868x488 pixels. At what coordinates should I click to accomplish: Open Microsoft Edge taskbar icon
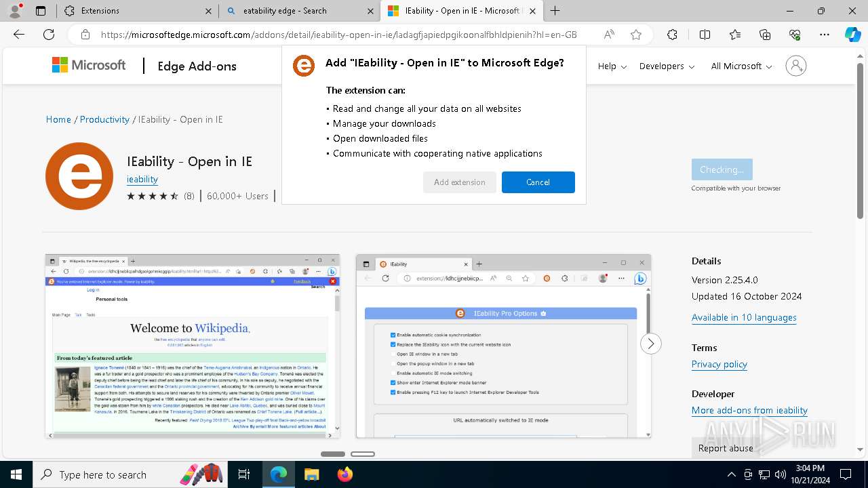[x=278, y=474]
